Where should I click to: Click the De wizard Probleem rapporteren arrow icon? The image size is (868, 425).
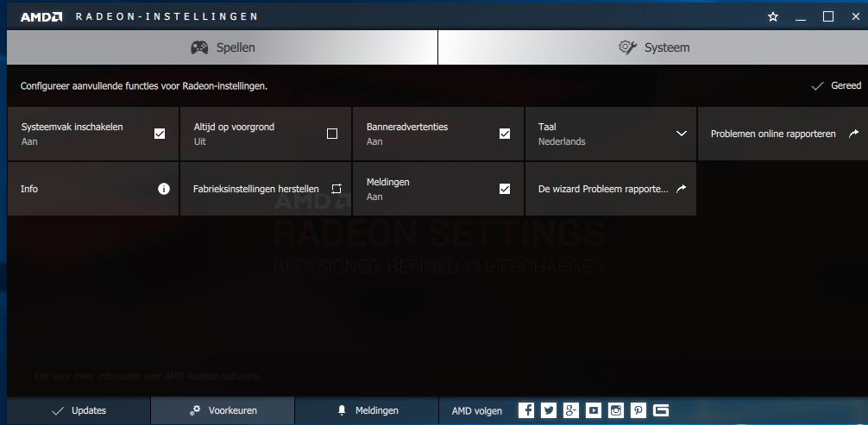[x=682, y=189]
